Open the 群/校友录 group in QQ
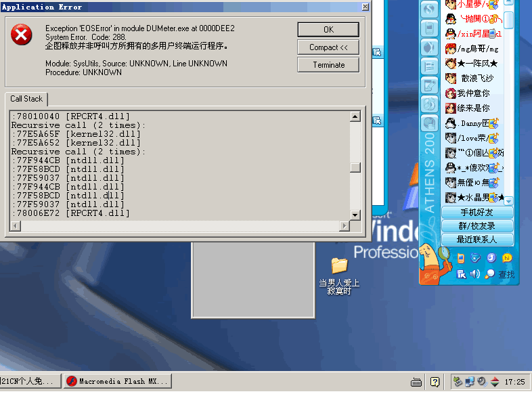The image size is (532, 394). (477, 226)
